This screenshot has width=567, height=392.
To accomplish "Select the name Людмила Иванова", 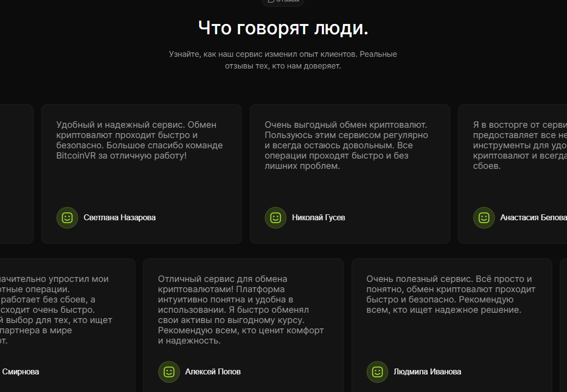I will coord(427,372).
